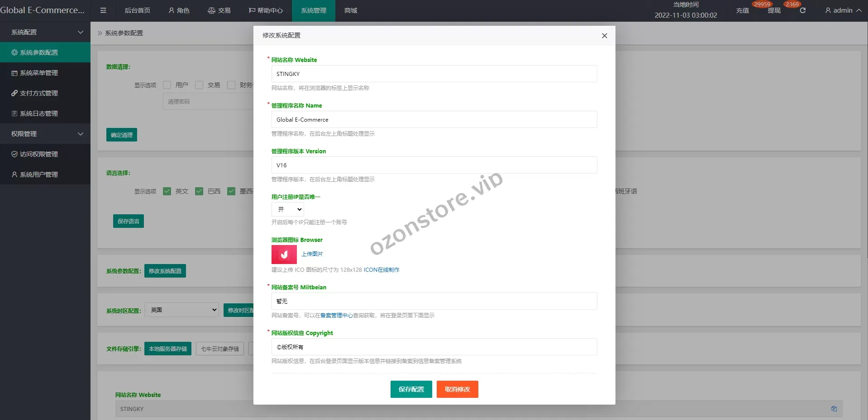Open 支付方式管理 link icon item

point(39,93)
